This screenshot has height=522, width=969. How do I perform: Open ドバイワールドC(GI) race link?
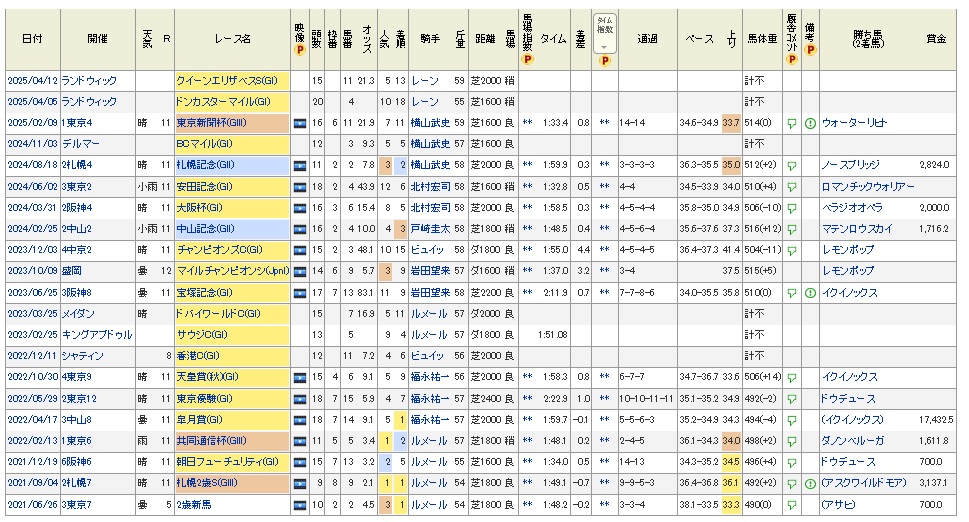click(218, 314)
